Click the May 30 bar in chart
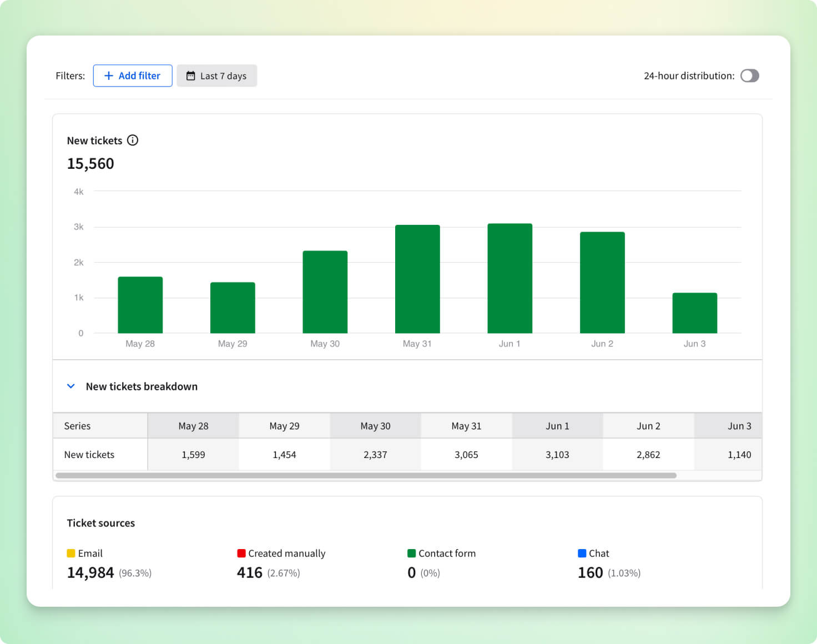Viewport: 817px width, 644px height. pos(325,292)
